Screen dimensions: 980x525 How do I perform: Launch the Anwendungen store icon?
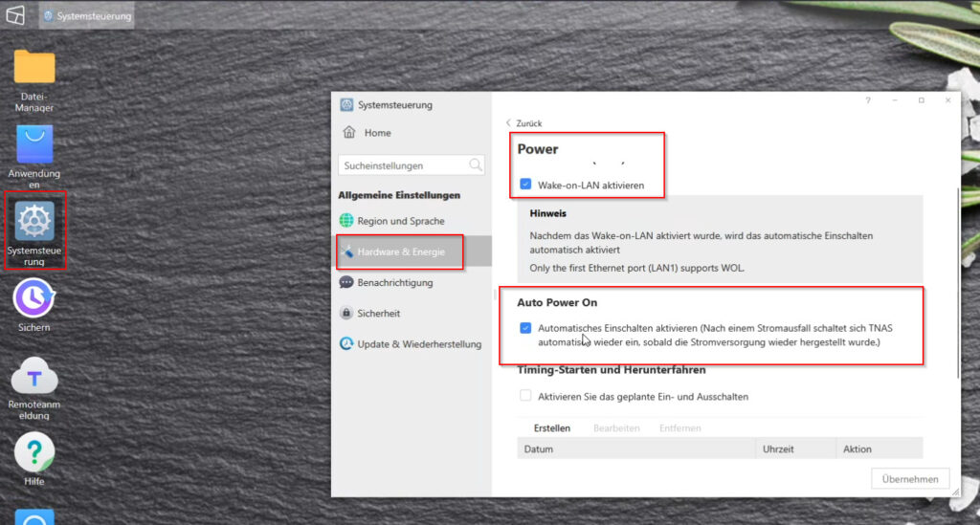pos(34,145)
